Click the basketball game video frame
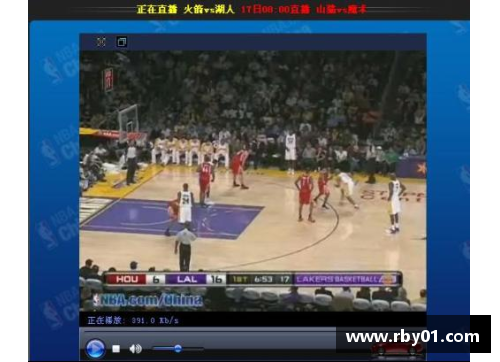The height and width of the screenshot is (362, 500). point(253,181)
